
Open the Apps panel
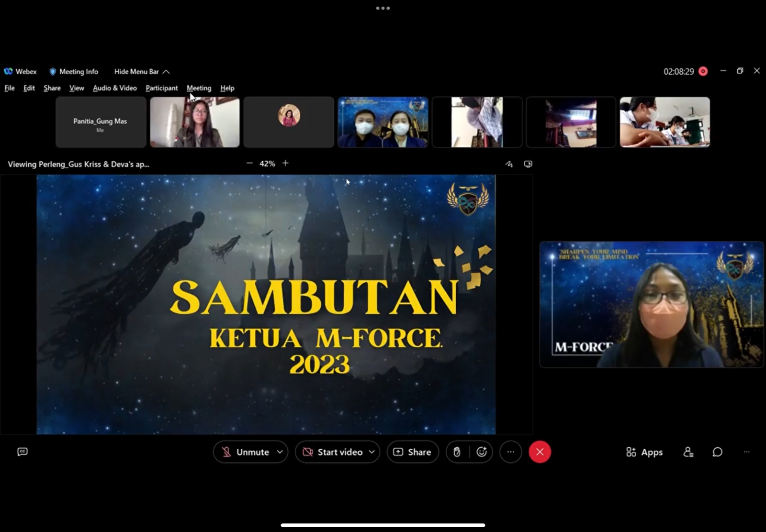tap(644, 452)
